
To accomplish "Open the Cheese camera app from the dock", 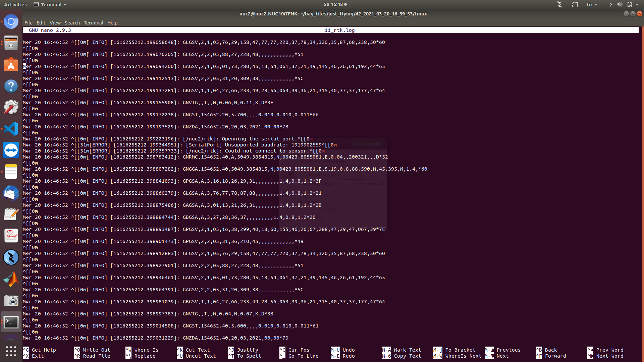I will [x=11, y=301].
